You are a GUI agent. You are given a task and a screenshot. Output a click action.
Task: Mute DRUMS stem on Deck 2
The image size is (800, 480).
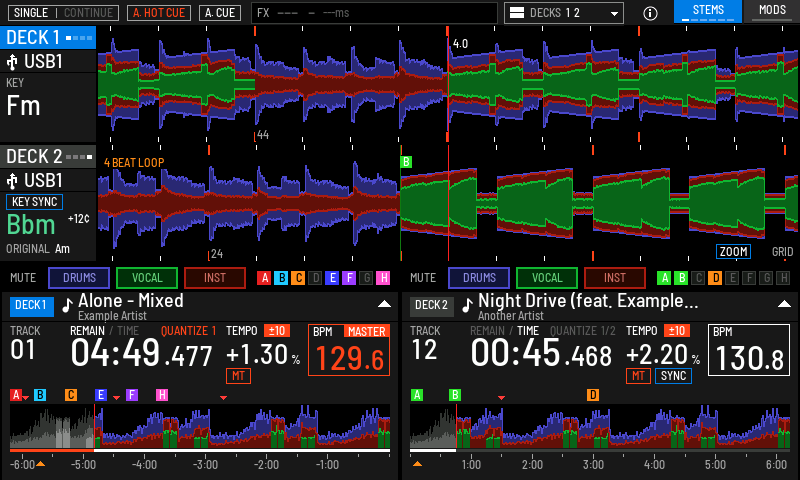(x=479, y=278)
